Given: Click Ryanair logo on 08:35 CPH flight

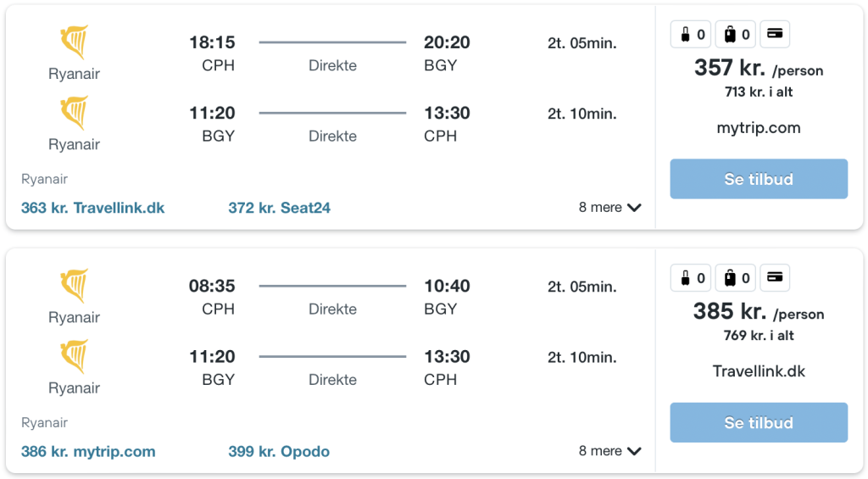Looking at the screenshot, I should (75, 286).
